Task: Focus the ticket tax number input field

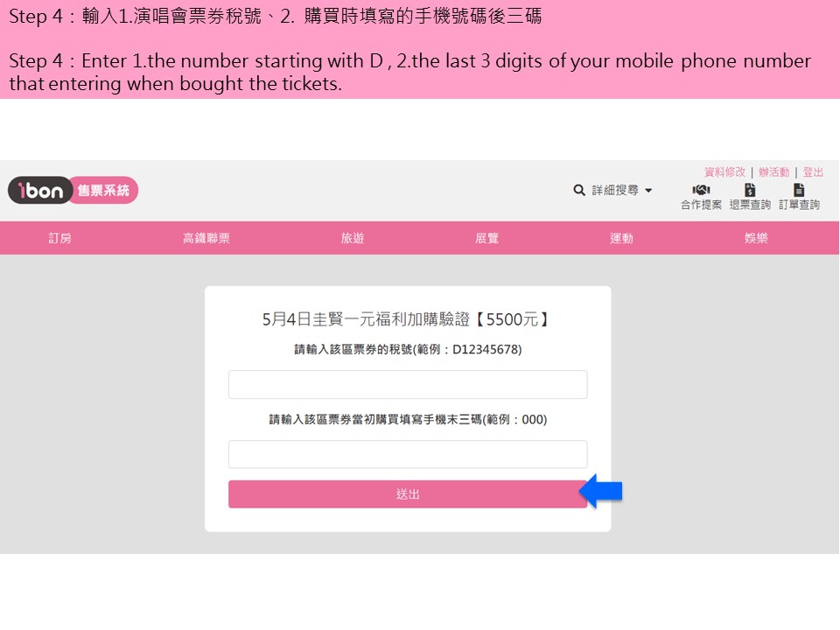Action: click(408, 385)
